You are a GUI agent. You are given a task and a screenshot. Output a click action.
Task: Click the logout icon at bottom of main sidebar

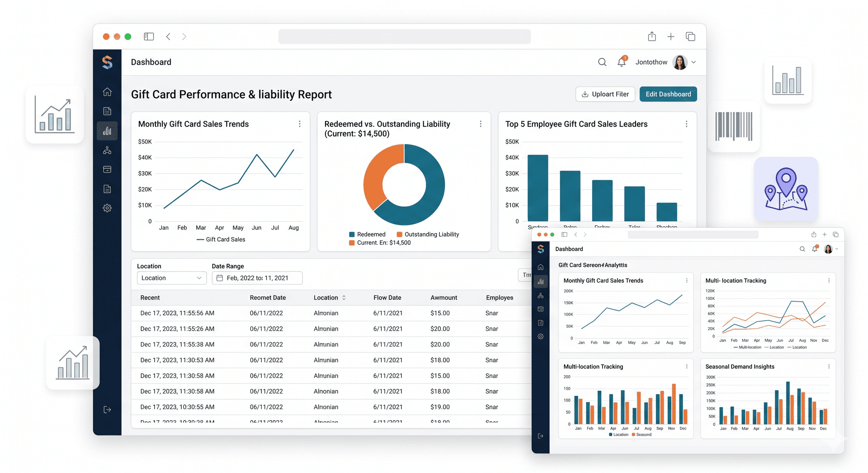click(107, 410)
